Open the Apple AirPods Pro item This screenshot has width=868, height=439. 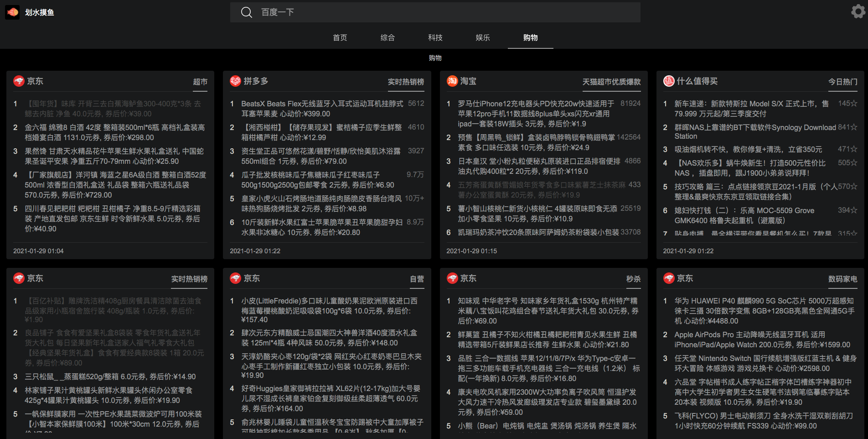pyautogui.click(x=762, y=340)
